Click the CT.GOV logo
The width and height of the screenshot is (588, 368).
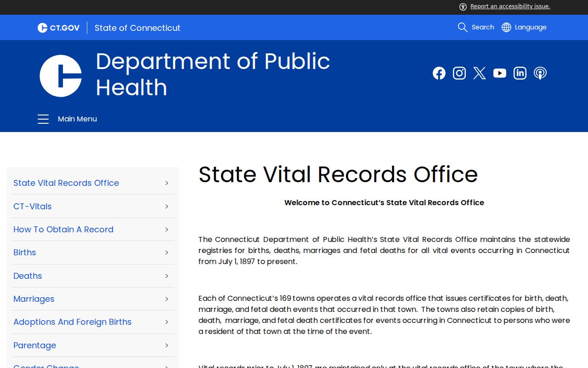click(59, 28)
